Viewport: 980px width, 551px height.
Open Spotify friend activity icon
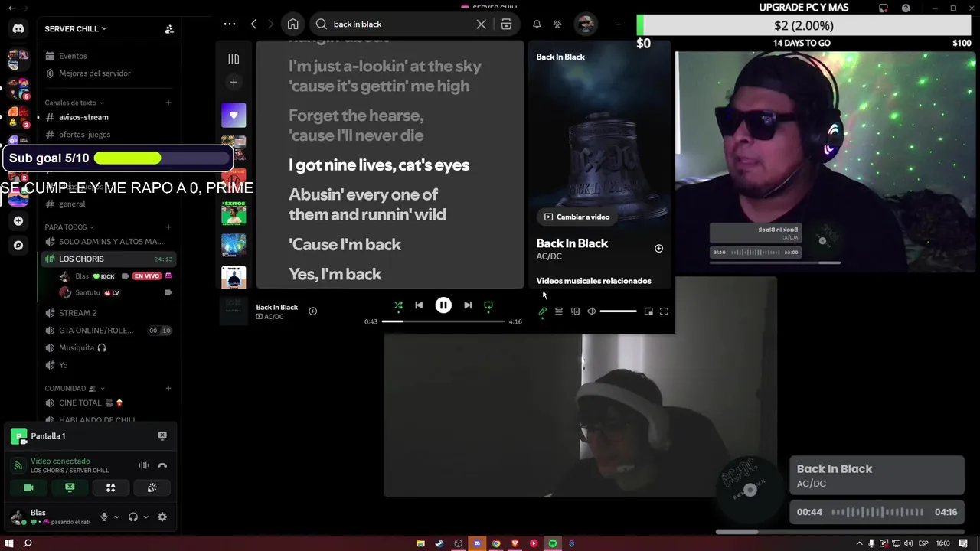pos(557,24)
